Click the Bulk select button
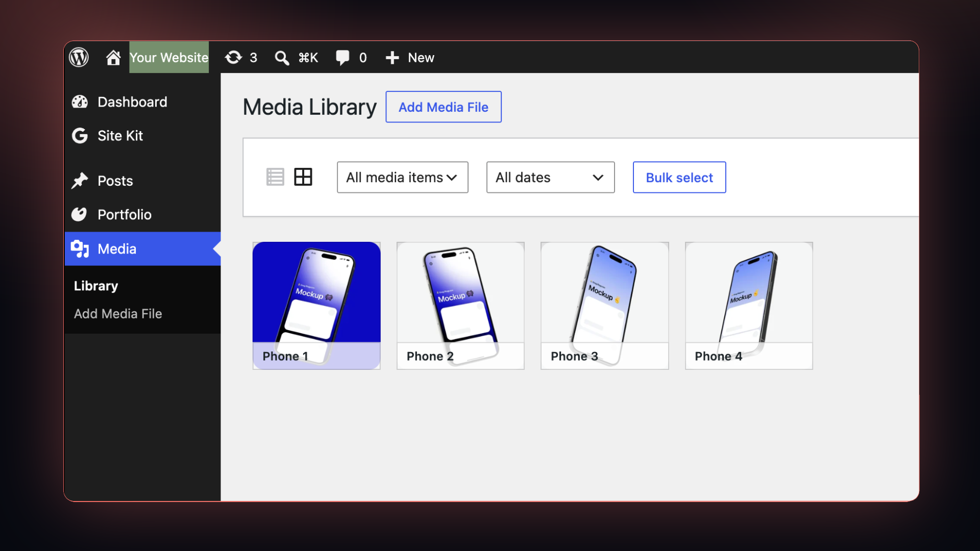This screenshot has height=551, width=980. click(x=679, y=177)
